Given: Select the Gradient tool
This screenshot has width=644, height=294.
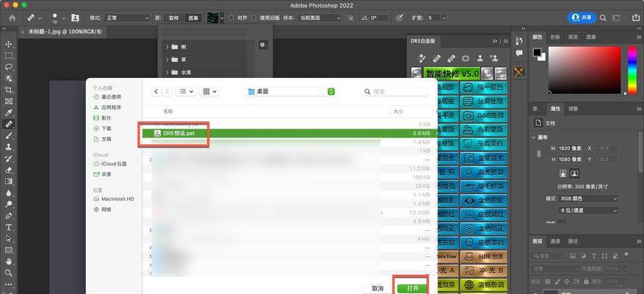Looking at the screenshot, I should click(x=9, y=182).
